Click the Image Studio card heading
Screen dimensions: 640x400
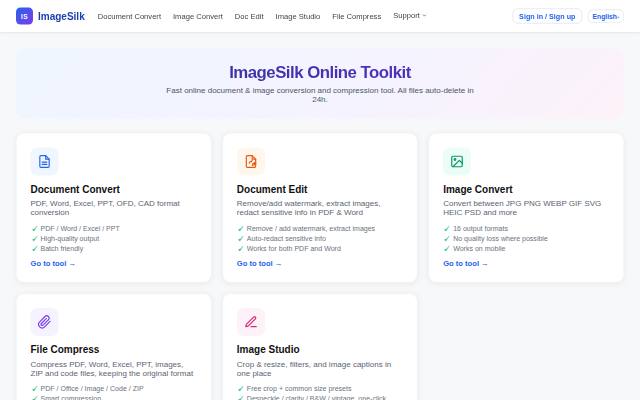[x=268, y=349]
